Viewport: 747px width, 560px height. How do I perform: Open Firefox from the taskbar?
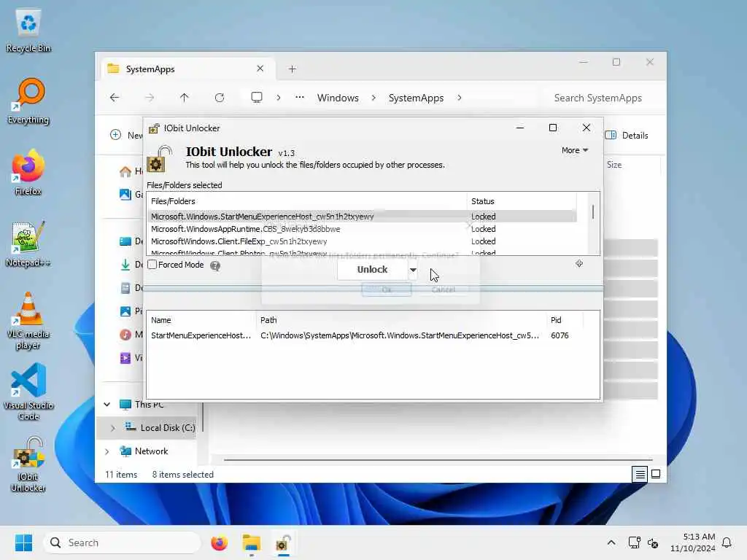(219, 542)
